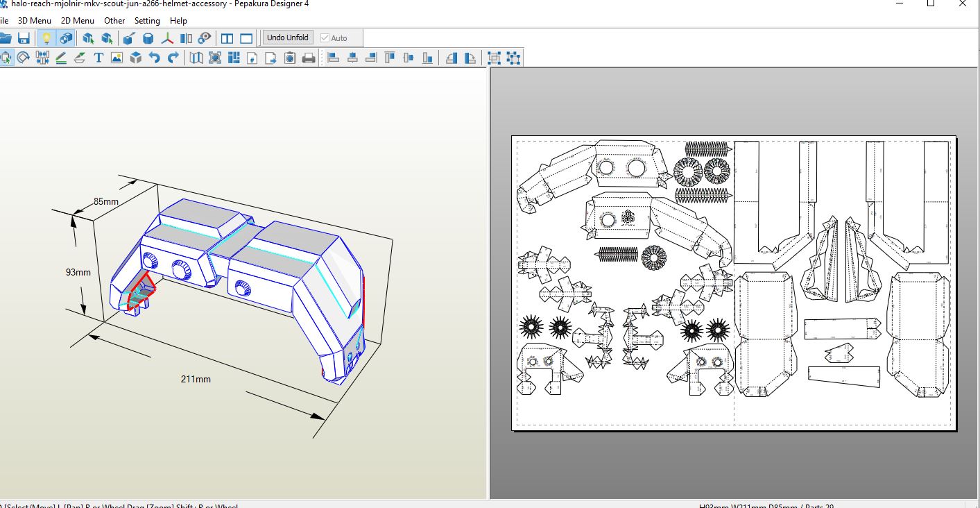
Task: Align selected parts to the left
Action: pos(334,58)
